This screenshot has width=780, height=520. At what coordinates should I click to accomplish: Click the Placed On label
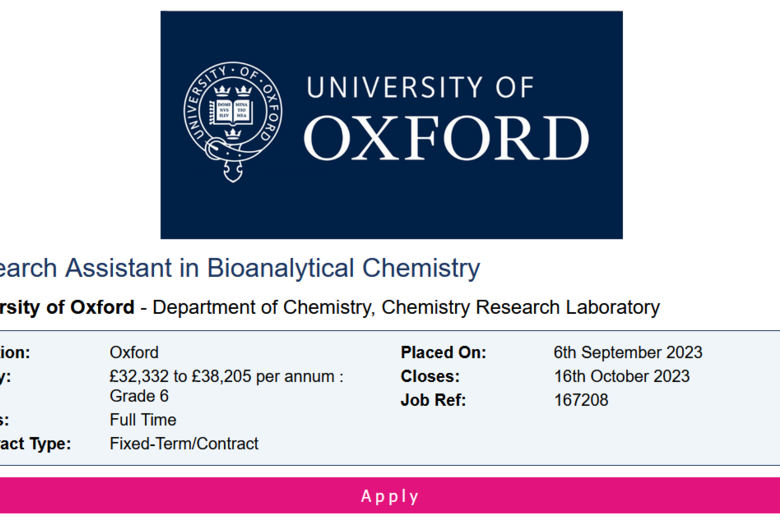pos(443,352)
